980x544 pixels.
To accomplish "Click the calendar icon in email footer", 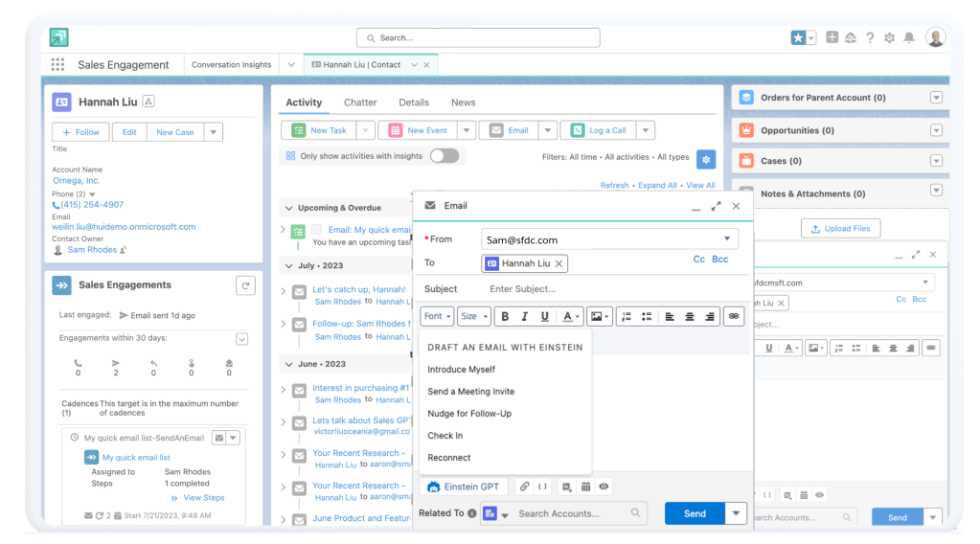I will click(x=585, y=487).
